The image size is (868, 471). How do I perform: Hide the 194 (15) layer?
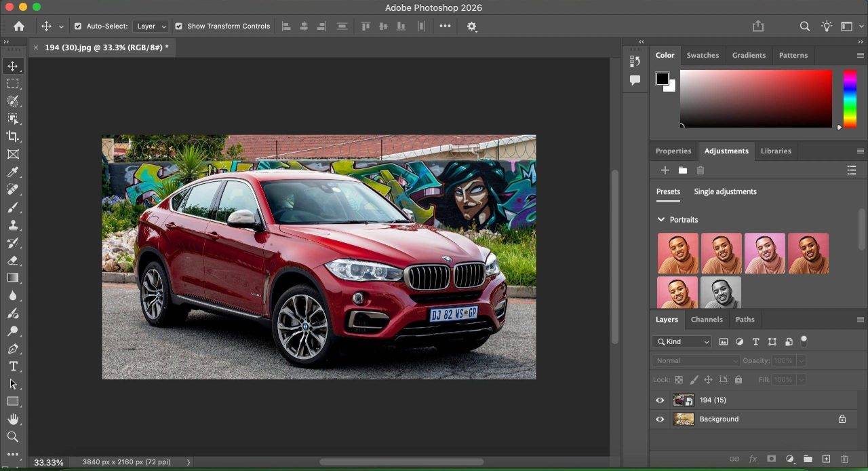pos(660,400)
